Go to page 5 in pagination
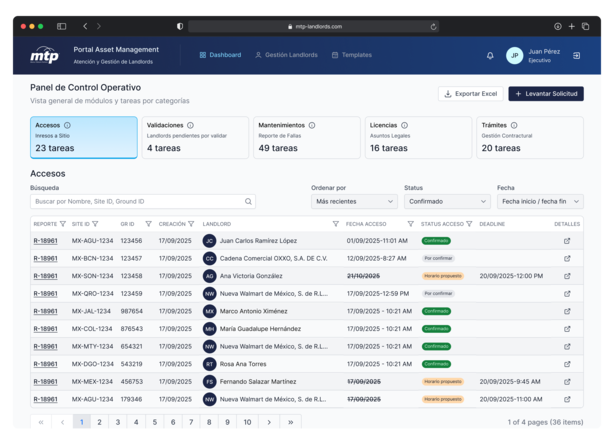The width and height of the screenshot is (613, 444). (156, 423)
